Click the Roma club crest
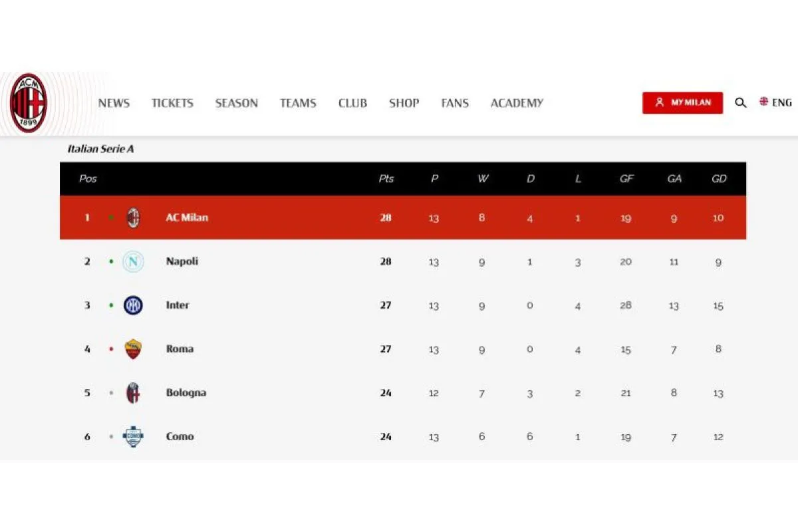 point(133,349)
